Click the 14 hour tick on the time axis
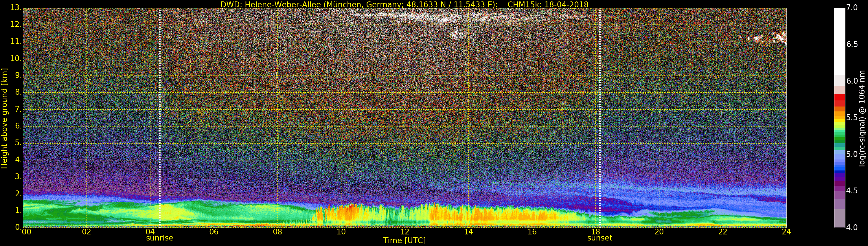Image resolution: width=868 pixels, height=246 pixels. point(468,232)
